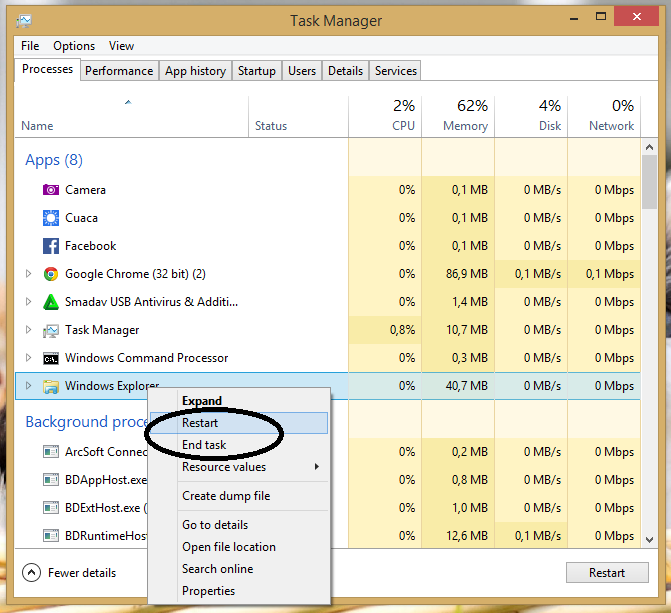Click the vertical scrollbar thumb

tap(649, 182)
